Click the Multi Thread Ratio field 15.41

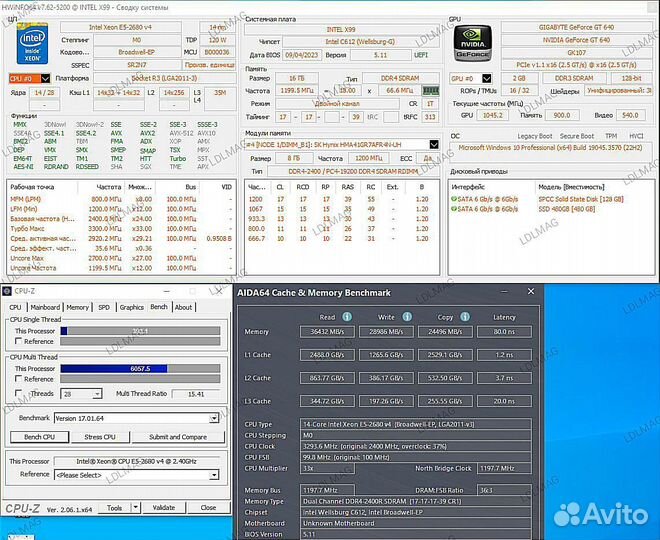196,394
